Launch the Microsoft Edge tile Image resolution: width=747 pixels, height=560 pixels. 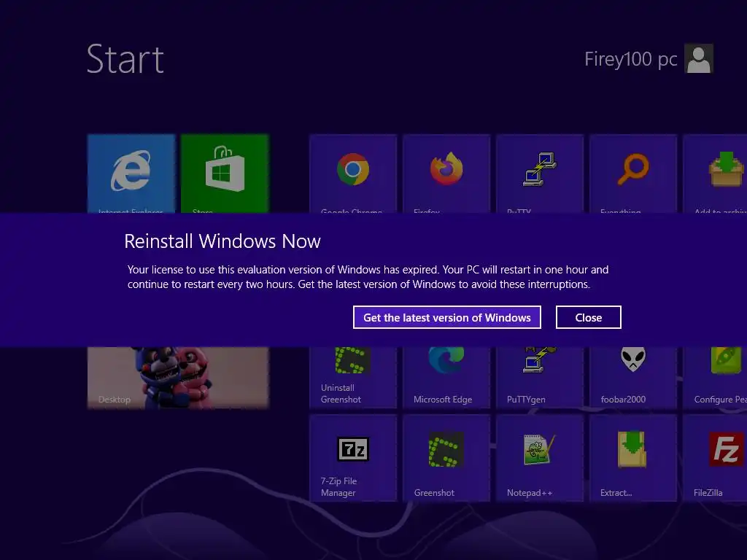click(446, 378)
